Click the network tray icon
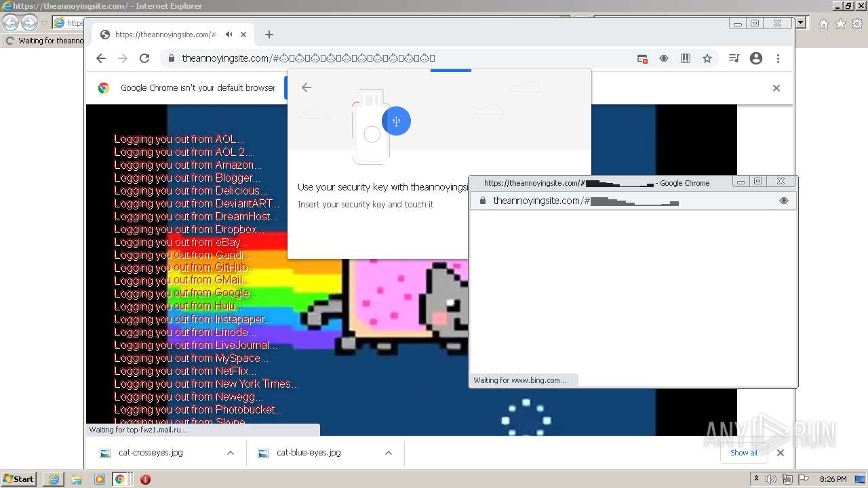Image resolution: width=868 pixels, height=488 pixels. click(x=787, y=479)
